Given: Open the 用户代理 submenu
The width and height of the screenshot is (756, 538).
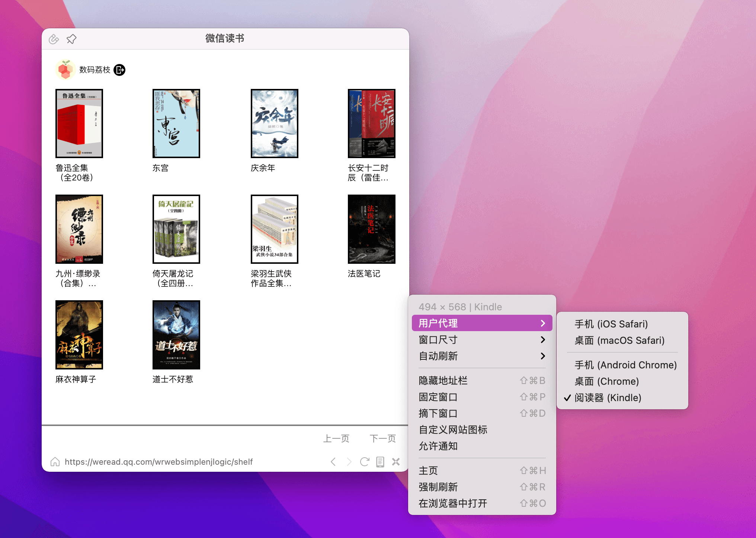Looking at the screenshot, I should [x=481, y=323].
